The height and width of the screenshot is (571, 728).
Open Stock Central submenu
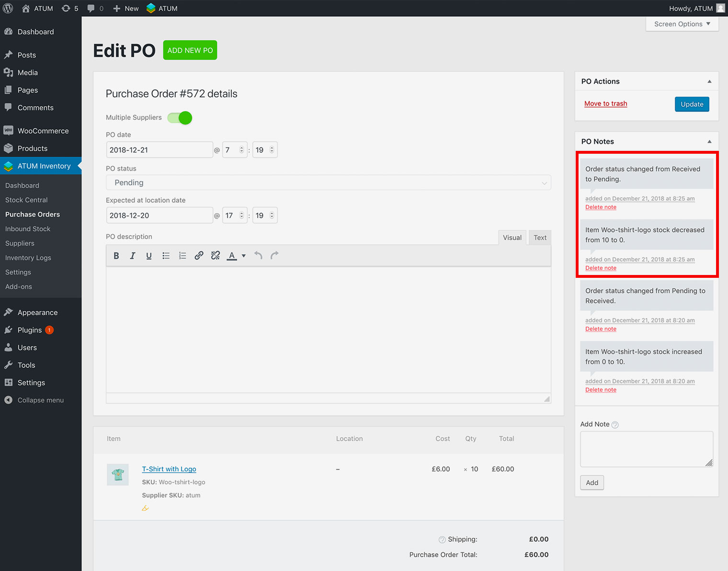click(26, 200)
